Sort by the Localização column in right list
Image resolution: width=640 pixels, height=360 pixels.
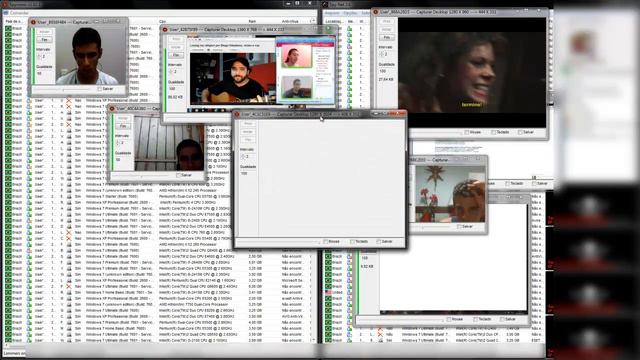pos(334,21)
